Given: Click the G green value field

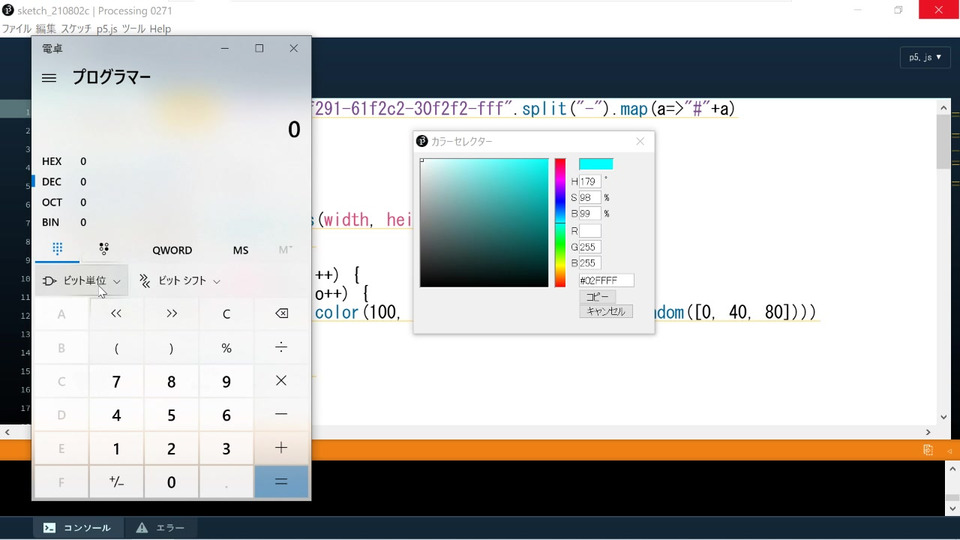Looking at the screenshot, I should [x=590, y=247].
